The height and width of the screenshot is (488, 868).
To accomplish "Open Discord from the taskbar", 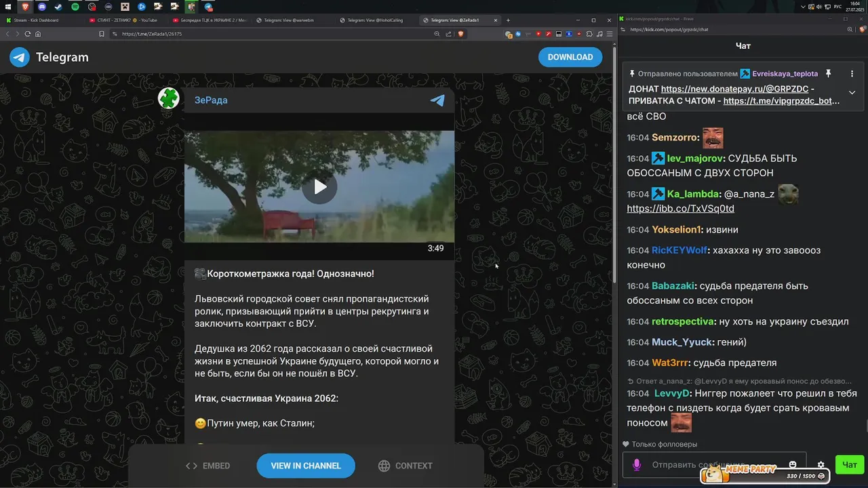I will tap(42, 7).
